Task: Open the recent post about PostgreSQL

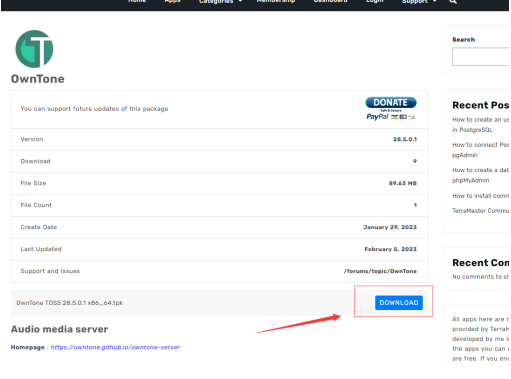Action: [x=480, y=124]
